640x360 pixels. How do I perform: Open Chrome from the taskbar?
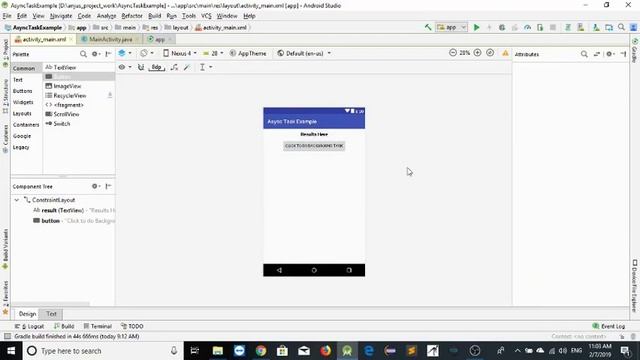click(261, 351)
